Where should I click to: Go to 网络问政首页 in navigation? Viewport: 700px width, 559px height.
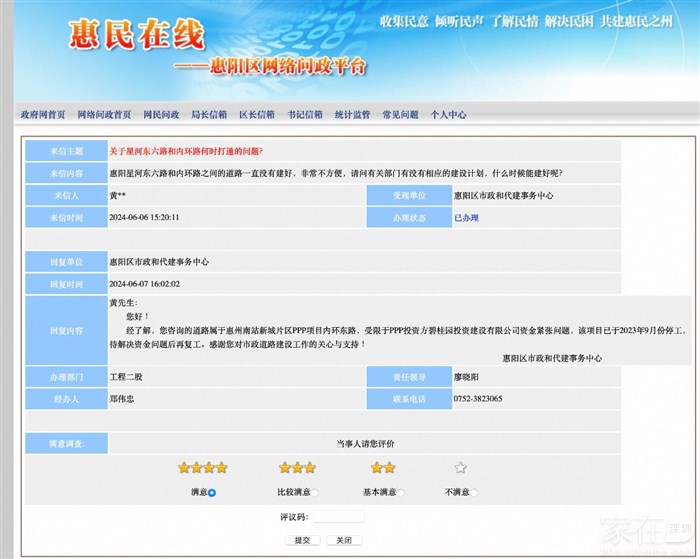pos(104,115)
